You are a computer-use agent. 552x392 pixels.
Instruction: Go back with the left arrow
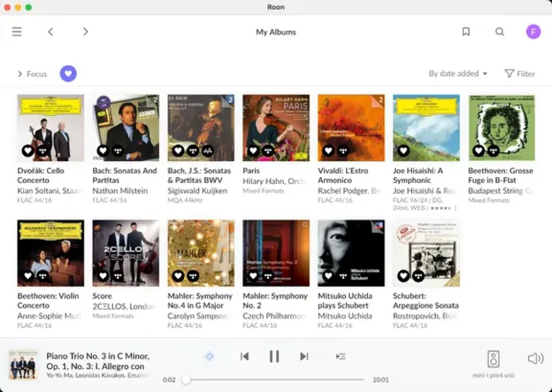click(50, 32)
